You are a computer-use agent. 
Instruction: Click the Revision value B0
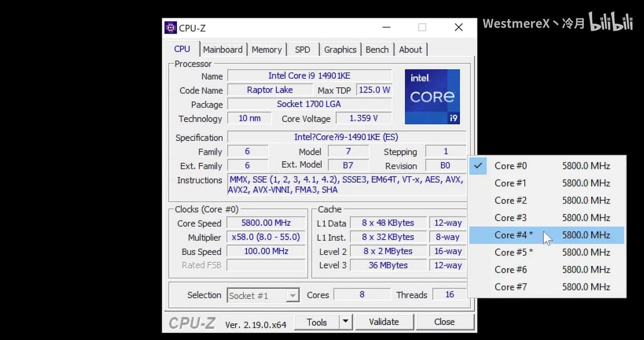pos(446,165)
